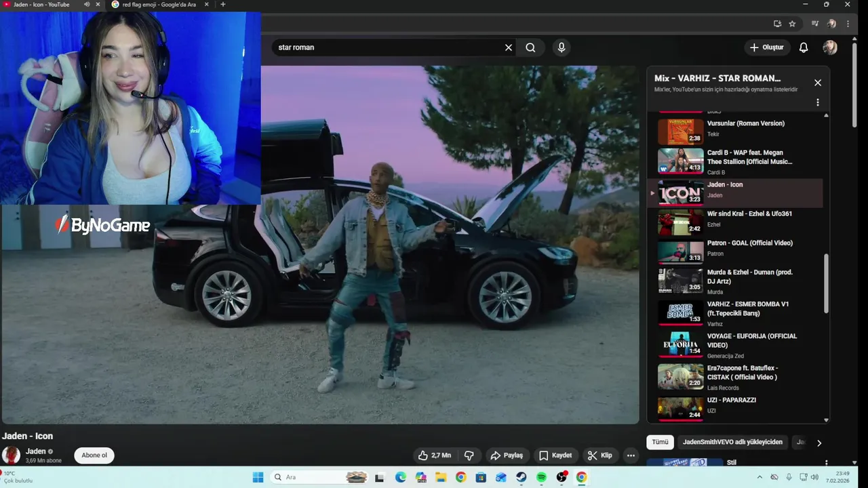
Task: Mute the Jaden - Icon tab audio
Action: click(x=87, y=5)
